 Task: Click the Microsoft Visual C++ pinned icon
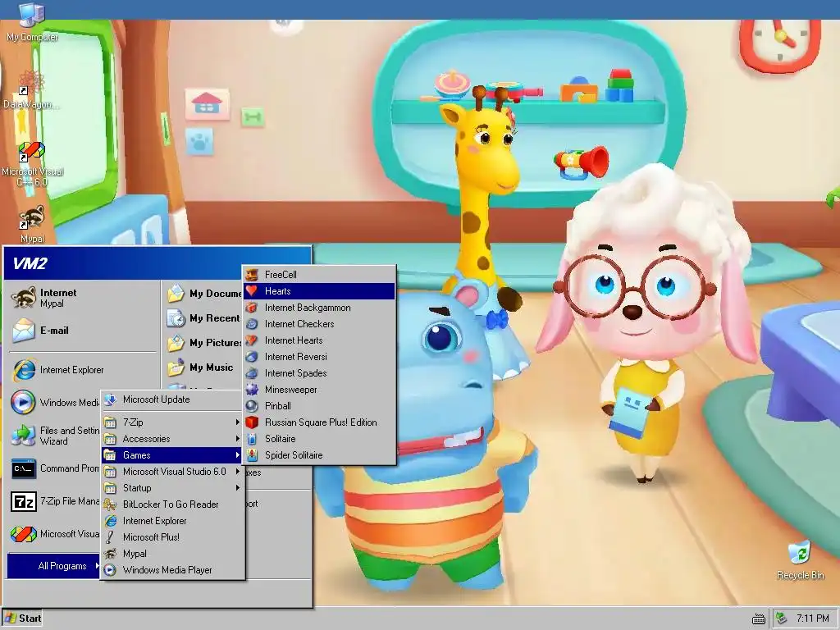(24, 534)
